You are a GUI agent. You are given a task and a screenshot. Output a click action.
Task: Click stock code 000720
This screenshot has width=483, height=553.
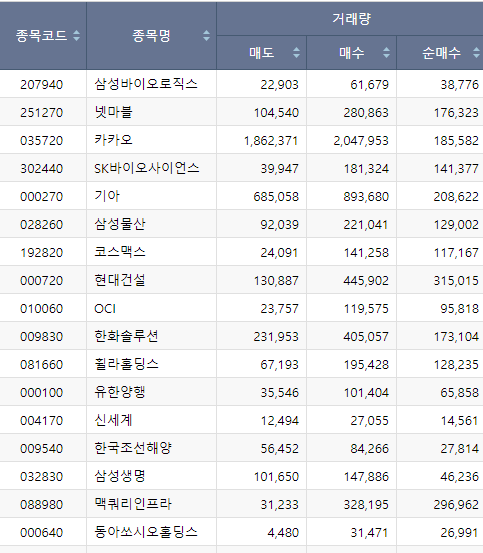click(42, 281)
